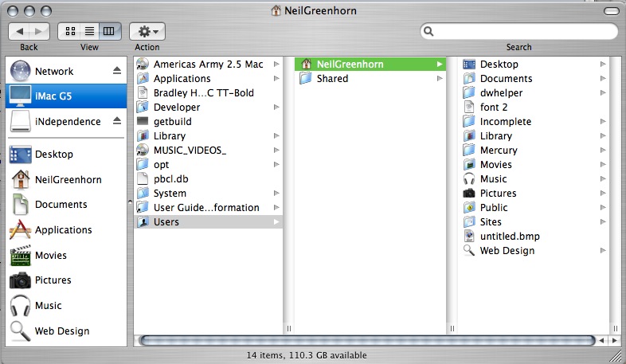Select the System folder icon
Viewport: 626px width, 364px height.
143,194
